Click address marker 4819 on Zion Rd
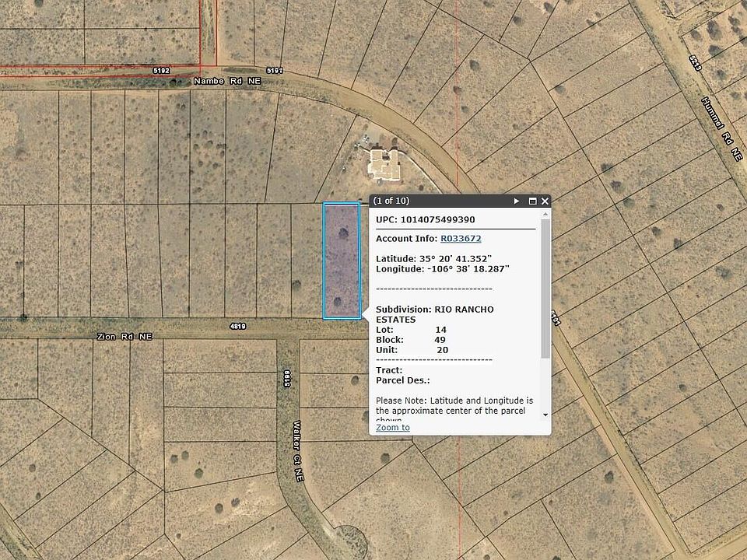Screen dimensions: 747x560 coord(237,327)
